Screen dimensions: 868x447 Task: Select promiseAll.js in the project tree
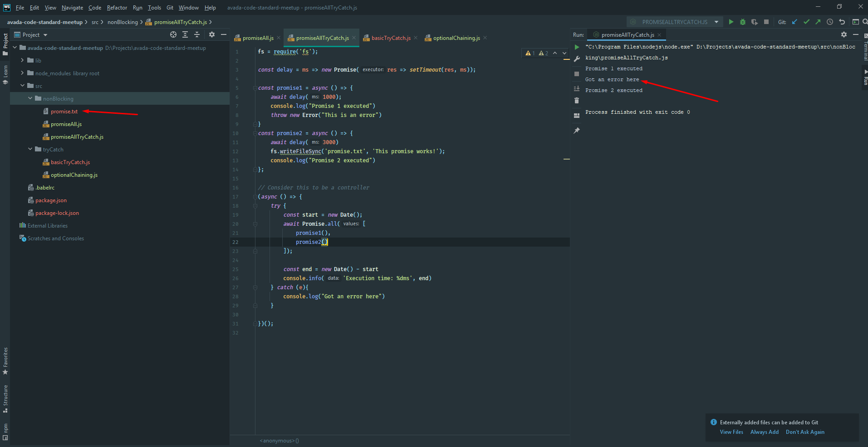[66, 124]
